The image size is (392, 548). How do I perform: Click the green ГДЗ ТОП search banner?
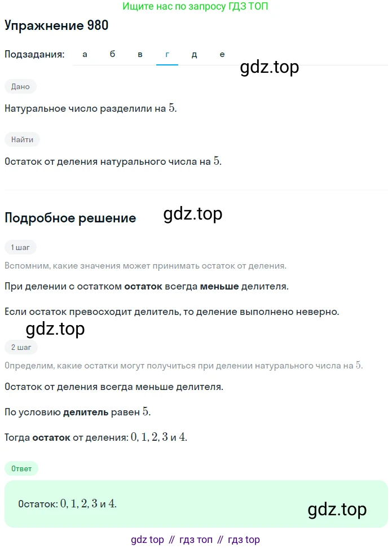[x=195, y=6]
